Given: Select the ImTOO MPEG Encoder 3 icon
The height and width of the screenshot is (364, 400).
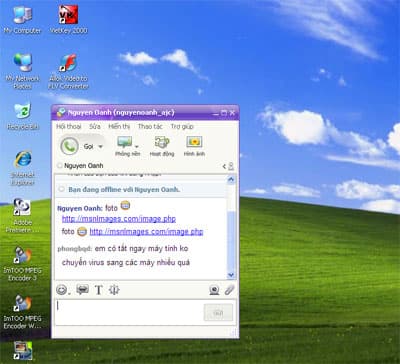Looking at the screenshot, I should click(x=22, y=264).
